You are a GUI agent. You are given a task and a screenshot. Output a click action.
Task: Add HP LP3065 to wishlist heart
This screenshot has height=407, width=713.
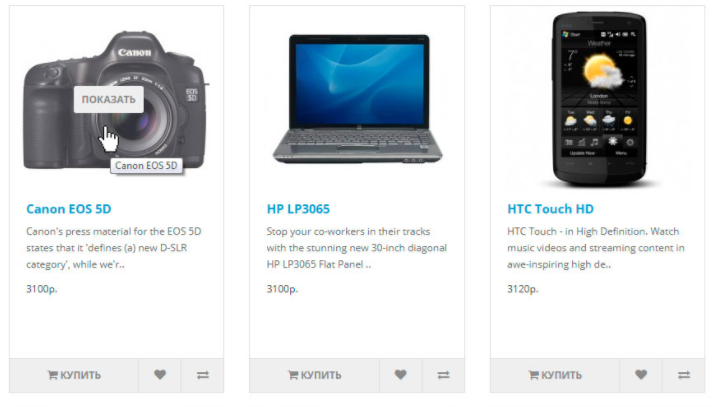[x=400, y=375]
